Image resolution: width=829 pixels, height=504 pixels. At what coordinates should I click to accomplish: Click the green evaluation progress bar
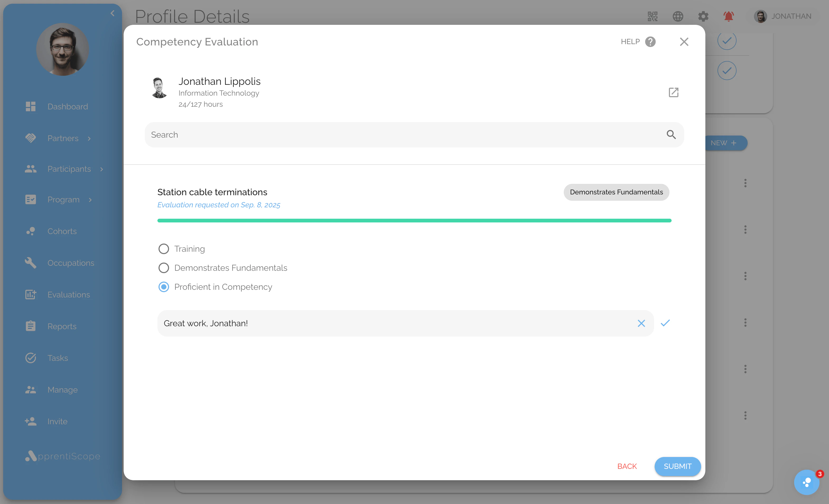click(414, 221)
